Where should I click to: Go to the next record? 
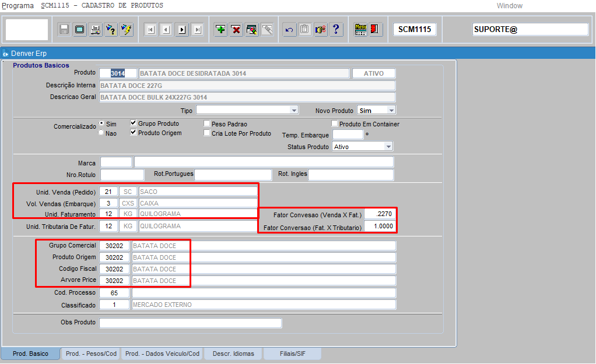coord(182,30)
